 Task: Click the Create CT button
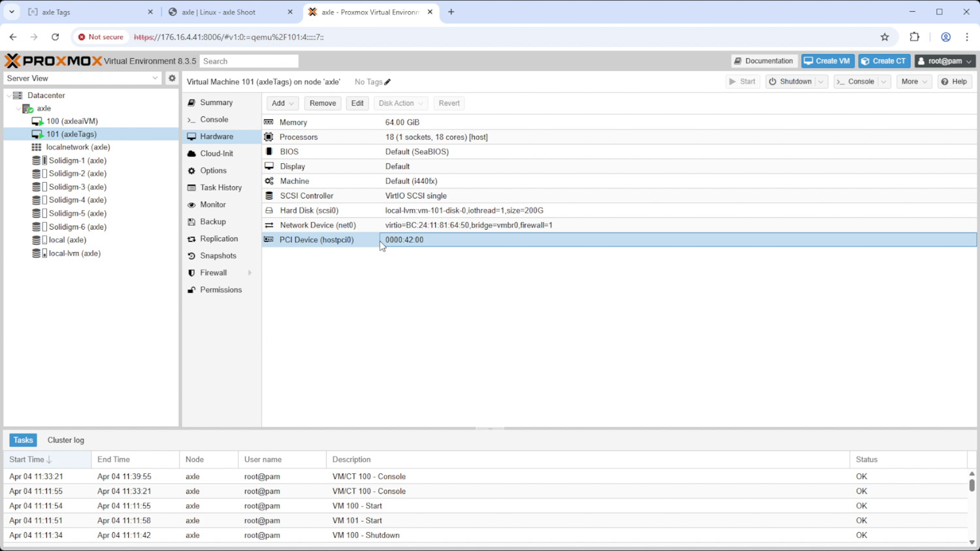[884, 61]
